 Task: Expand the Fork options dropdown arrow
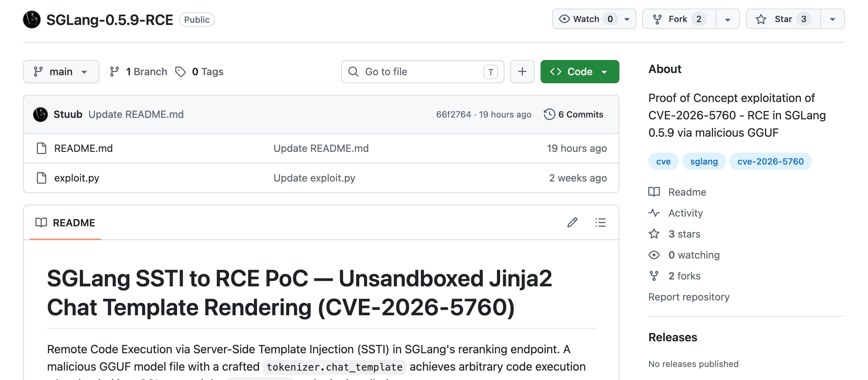pos(727,19)
